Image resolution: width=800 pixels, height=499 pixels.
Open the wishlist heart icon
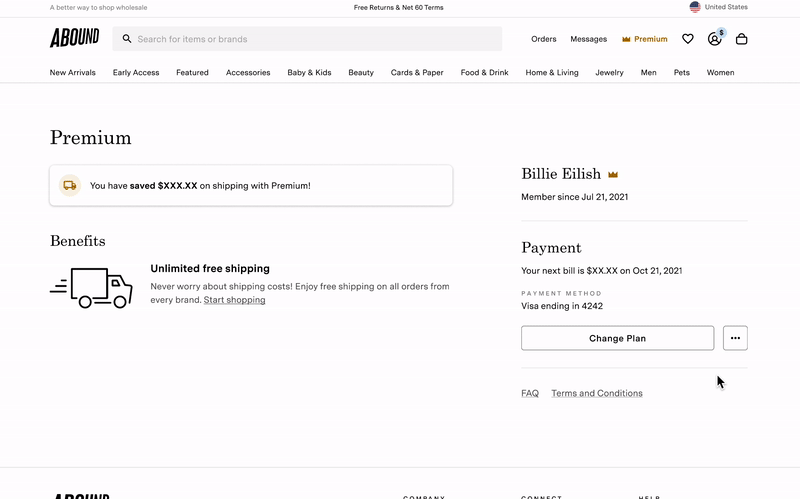pyautogui.click(x=688, y=39)
